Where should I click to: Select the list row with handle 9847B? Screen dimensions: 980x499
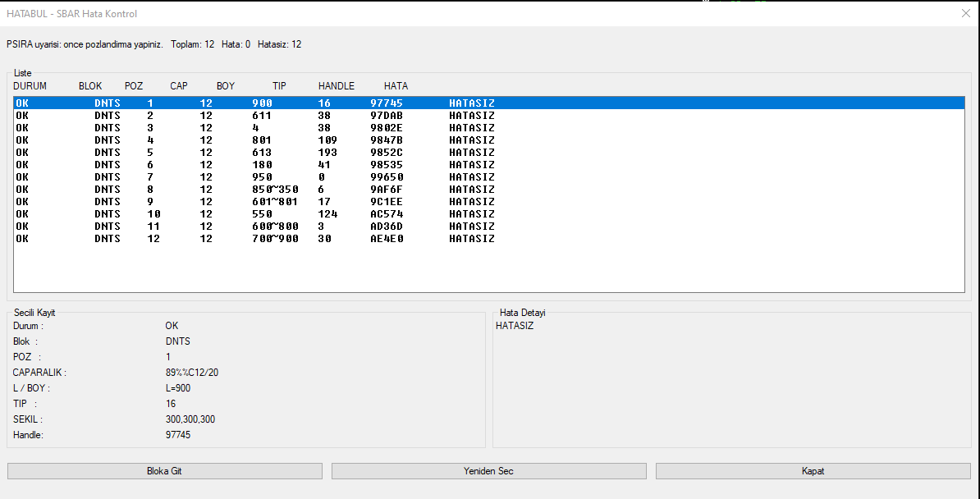(x=488, y=140)
